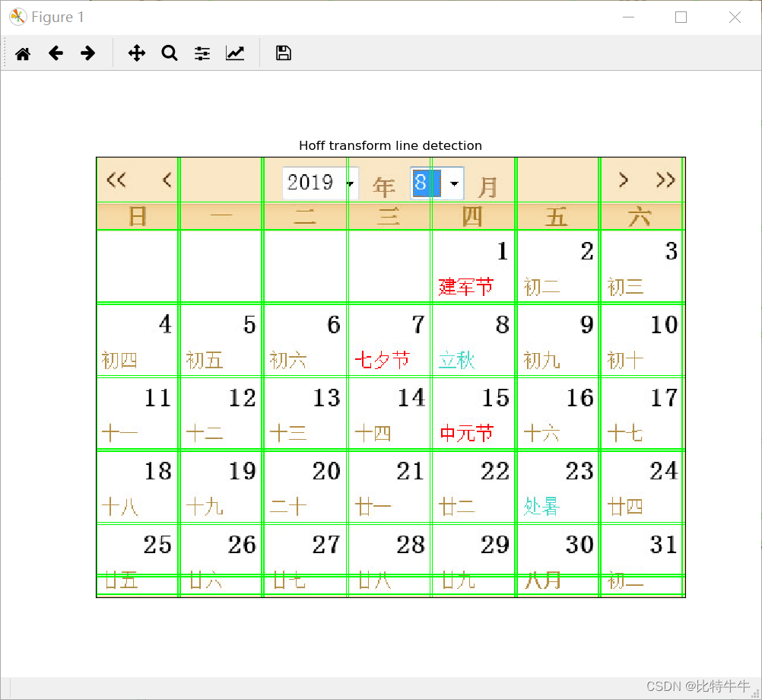Click the 二十 lunar label
762x700 pixels.
coord(288,507)
